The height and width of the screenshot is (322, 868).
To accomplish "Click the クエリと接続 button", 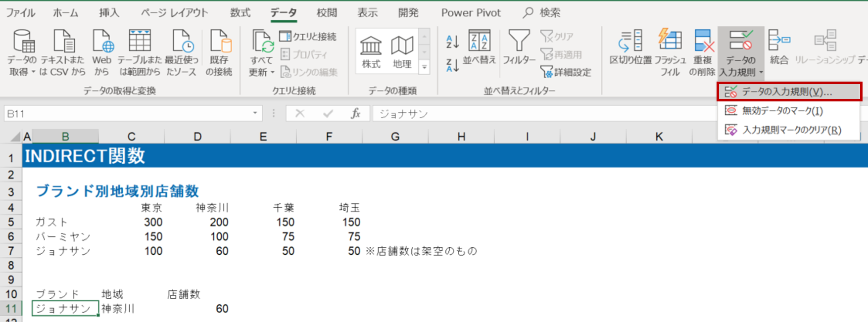I will 308,37.
